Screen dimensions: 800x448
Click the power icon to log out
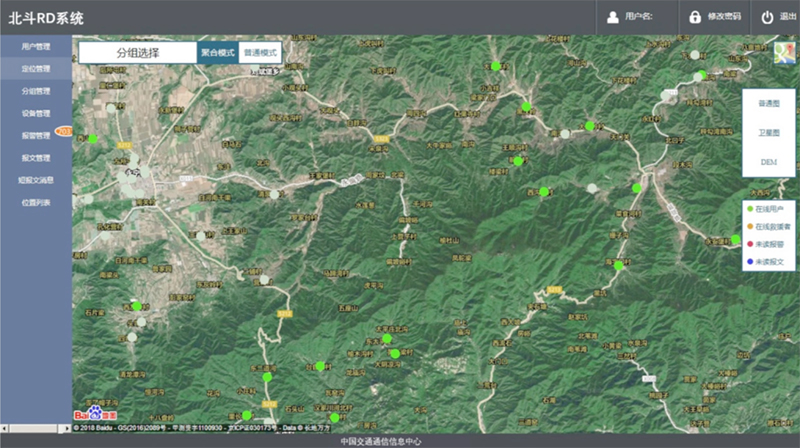[x=767, y=17]
